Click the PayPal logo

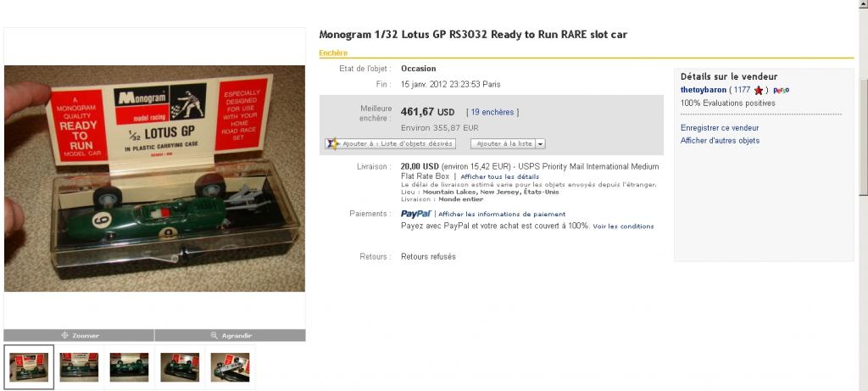(x=415, y=214)
